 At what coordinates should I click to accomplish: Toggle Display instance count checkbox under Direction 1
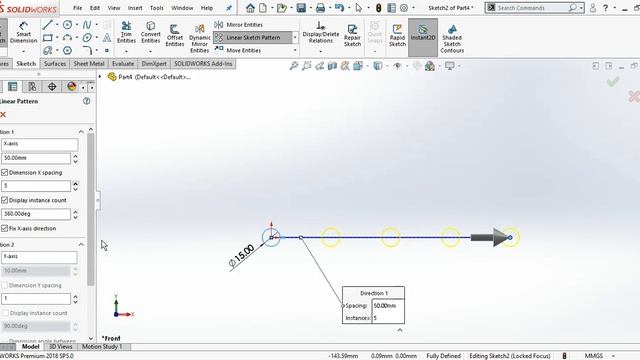4,200
